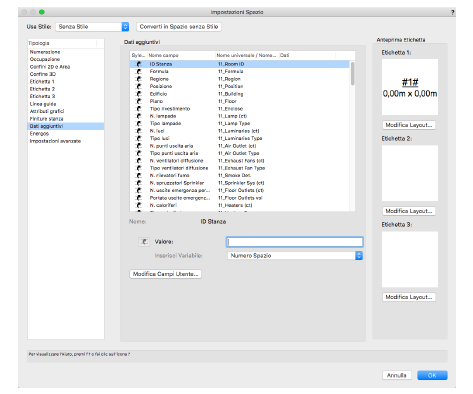Select Occupazione in the Tipologia list
473x394 pixels.
tap(45, 59)
